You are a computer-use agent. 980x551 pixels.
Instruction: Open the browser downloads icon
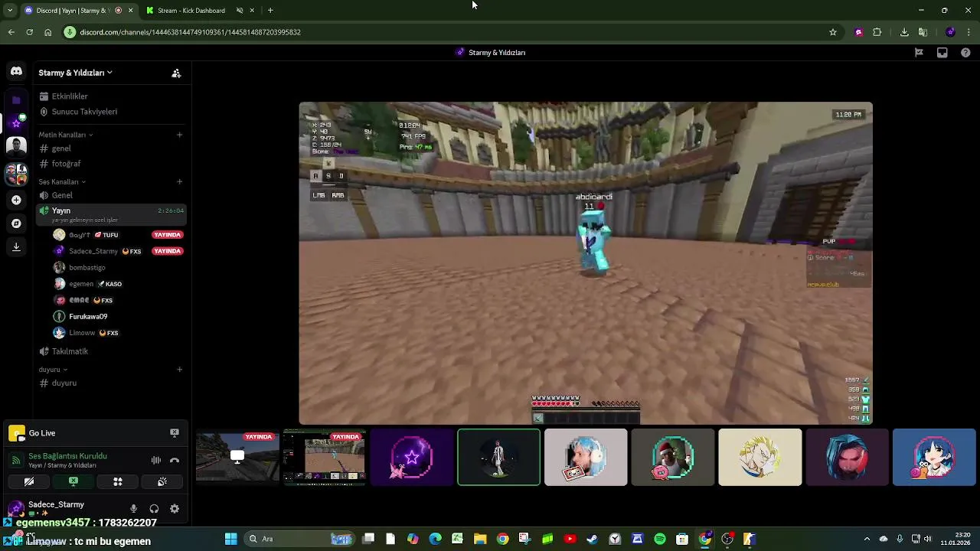(x=904, y=32)
